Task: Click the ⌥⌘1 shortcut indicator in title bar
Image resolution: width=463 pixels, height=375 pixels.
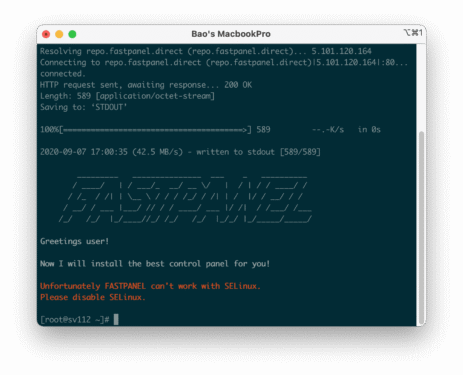Action: [x=413, y=32]
